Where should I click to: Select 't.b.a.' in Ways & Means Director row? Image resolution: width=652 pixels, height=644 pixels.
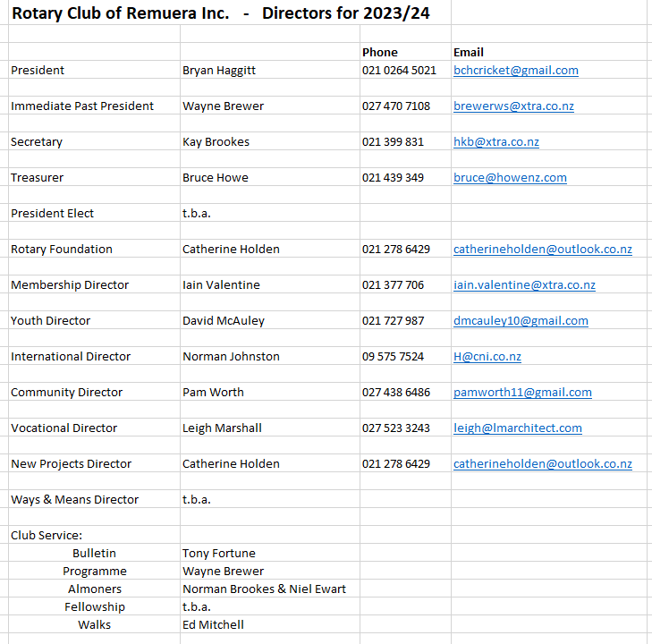[x=270, y=499]
